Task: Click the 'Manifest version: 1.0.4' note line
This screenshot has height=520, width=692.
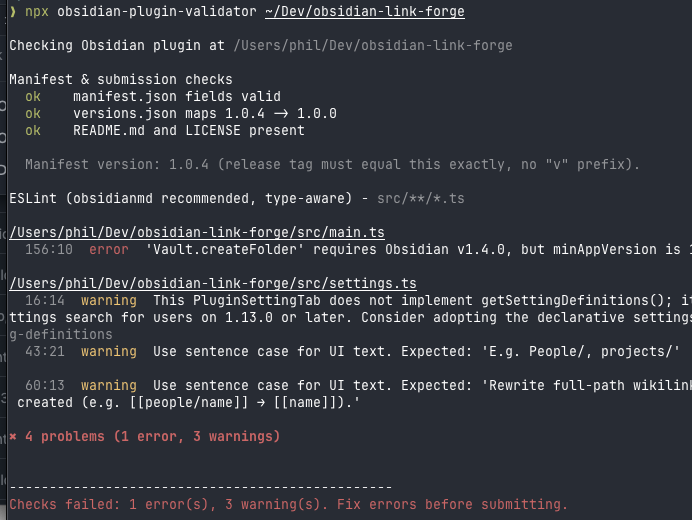Action: pos(332,164)
